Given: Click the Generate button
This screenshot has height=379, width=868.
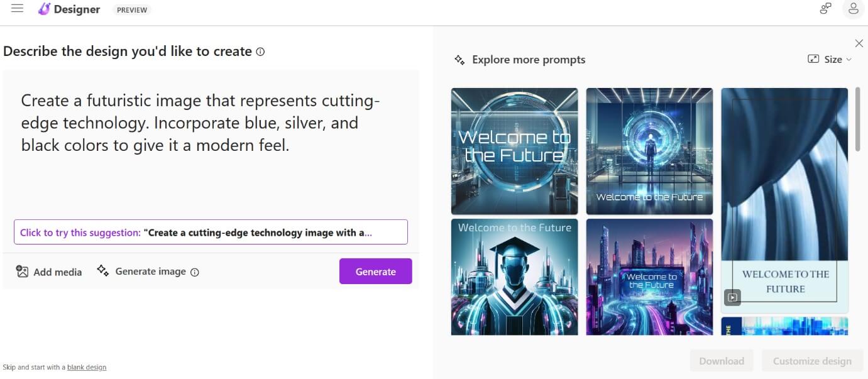Looking at the screenshot, I should 375,271.
